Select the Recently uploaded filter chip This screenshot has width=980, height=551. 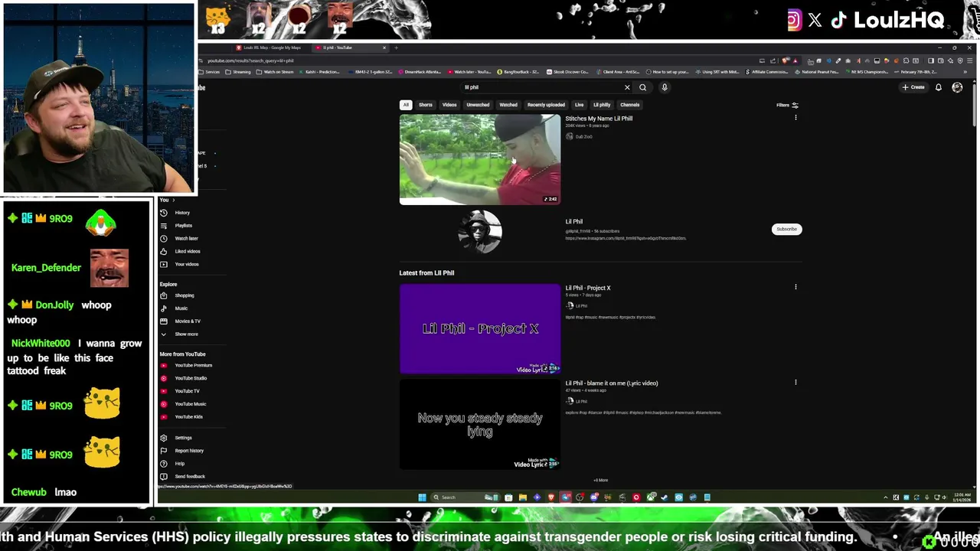[x=546, y=105]
